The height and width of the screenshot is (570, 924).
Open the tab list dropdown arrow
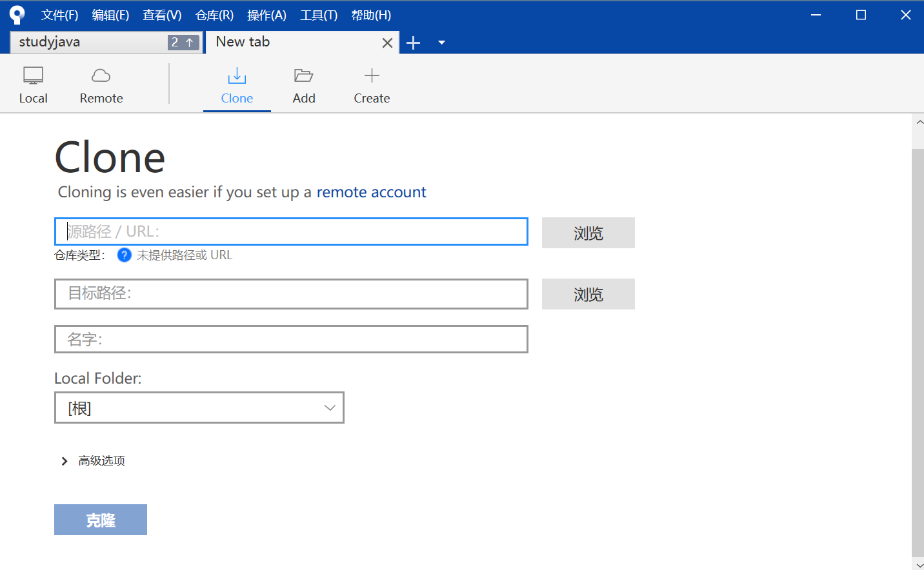tap(442, 43)
